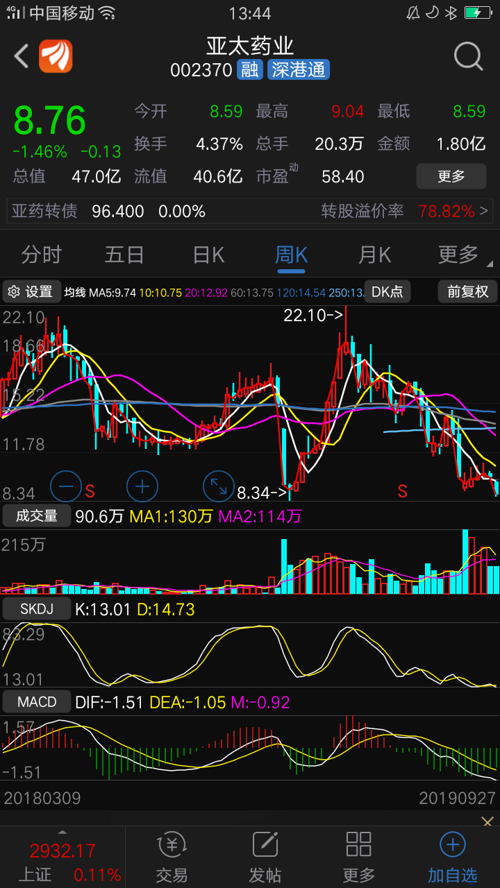Image resolution: width=500 pixels, height=888 pixels.
Task: Tap the 深港通 badge
Action: click(298, 70)
